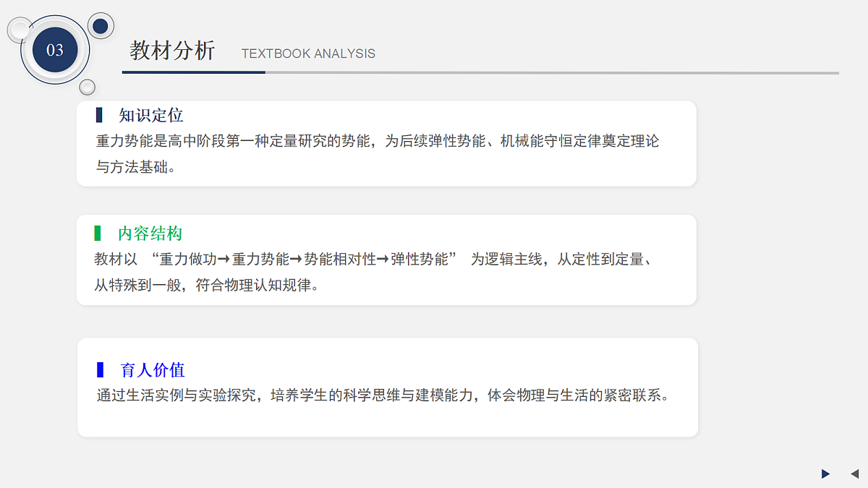Click the next slide arrow

coord(826,474)
